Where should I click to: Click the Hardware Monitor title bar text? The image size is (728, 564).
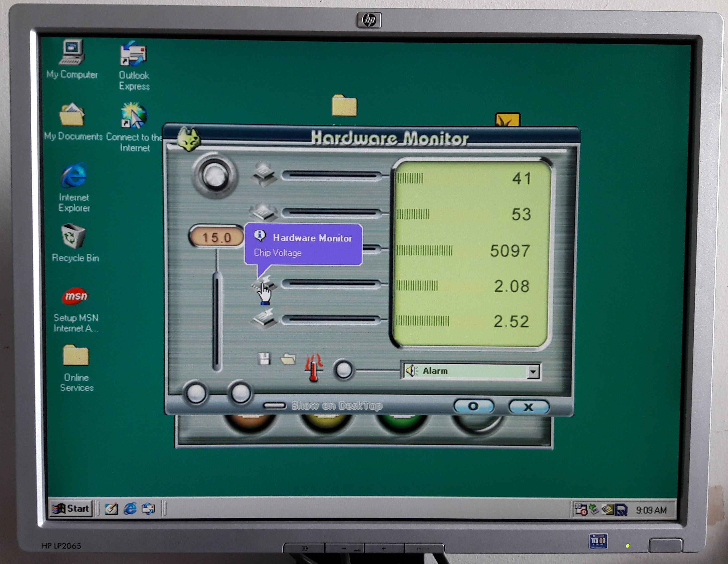(x=390, y=138)
